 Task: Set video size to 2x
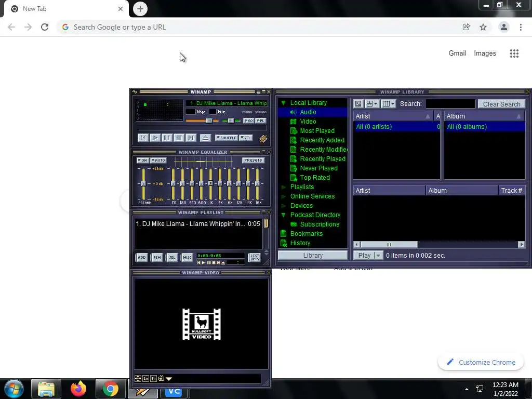[153, 378]
